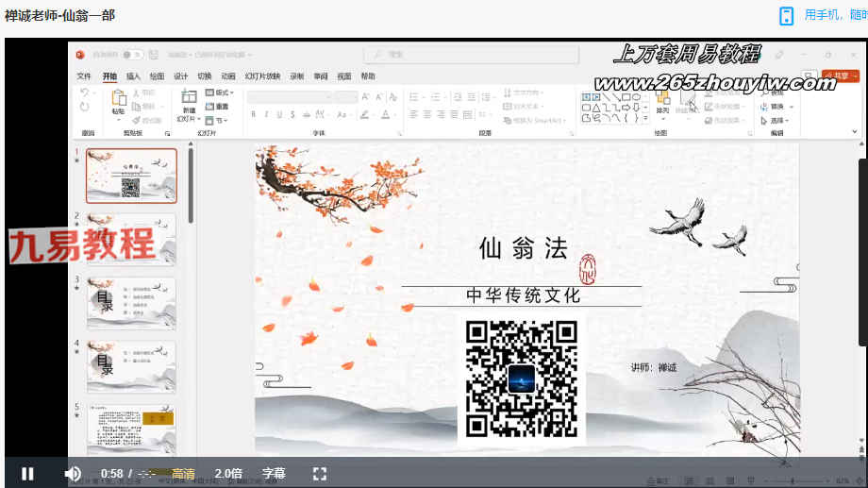Toggle Italic formatting

266,114
